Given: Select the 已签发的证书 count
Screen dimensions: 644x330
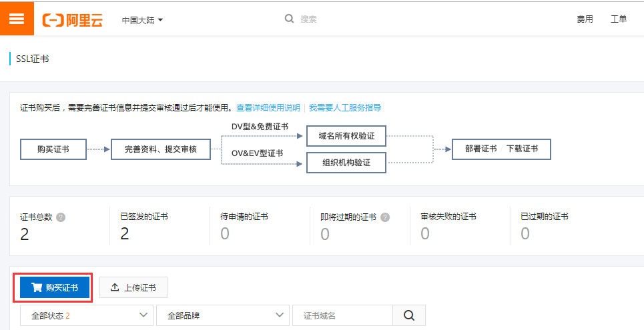Looking at the screenshot, I should [124, 233].
